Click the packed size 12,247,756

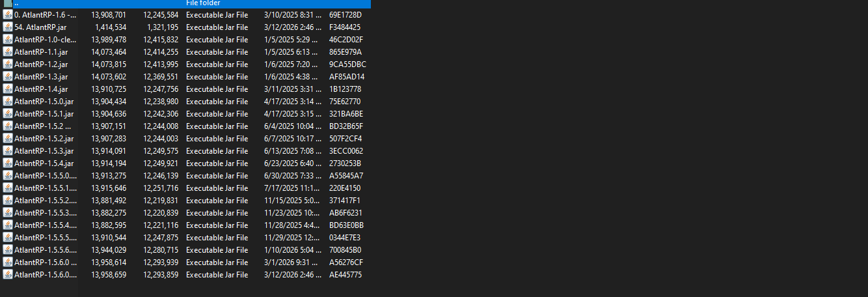tap(161, 89)
